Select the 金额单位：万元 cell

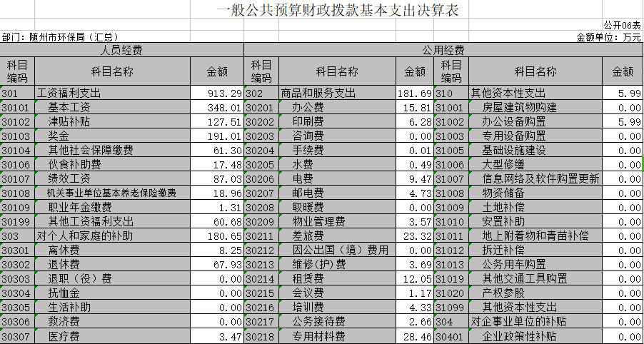click(x=608, y=37)
